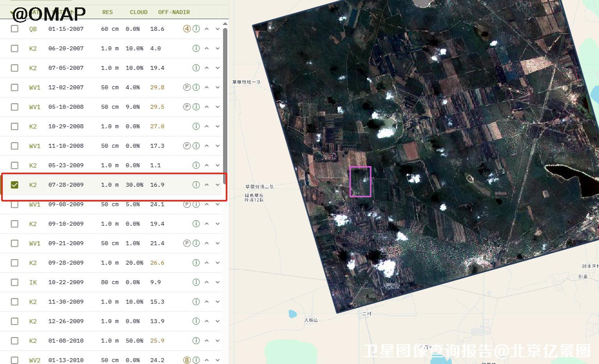
Task: View info for the IK 10-22-2009 image
Action: coord(196,282)
